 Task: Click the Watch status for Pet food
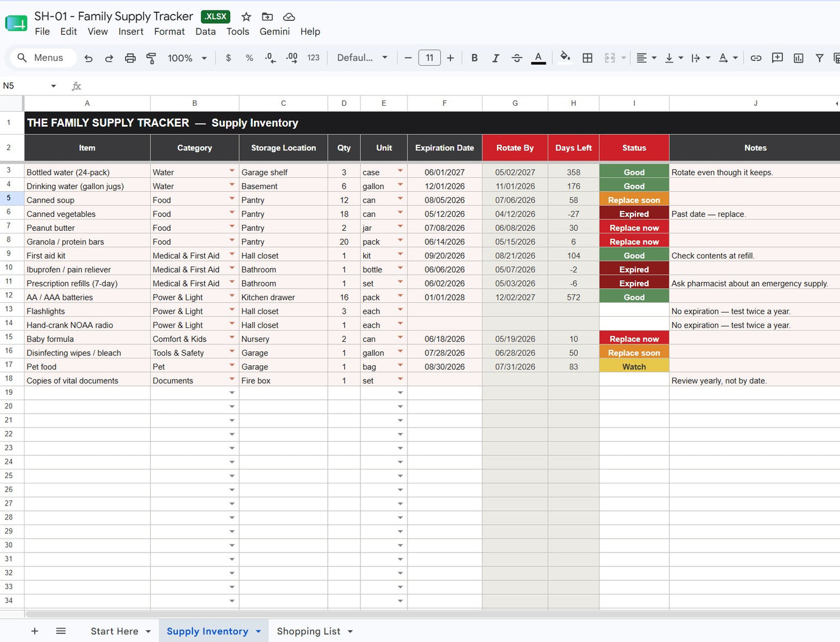[634, 367]
